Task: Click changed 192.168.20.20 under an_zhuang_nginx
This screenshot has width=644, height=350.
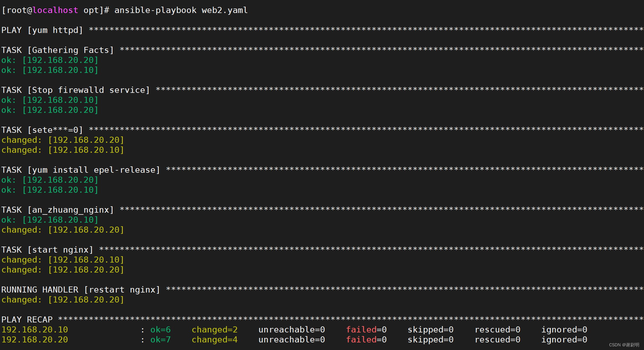Action: [x=63, y=230]
